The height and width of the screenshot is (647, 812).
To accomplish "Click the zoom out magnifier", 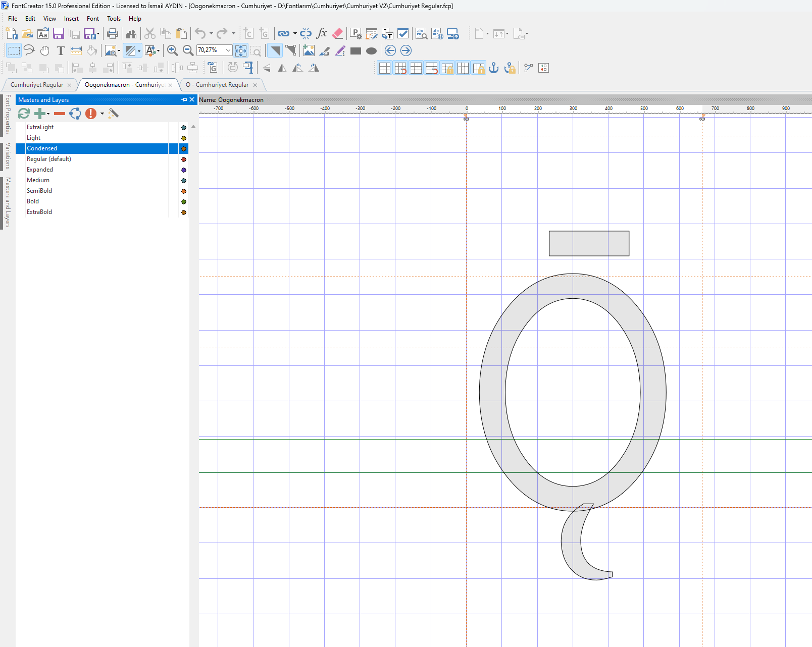I will (x=188, y=50).
